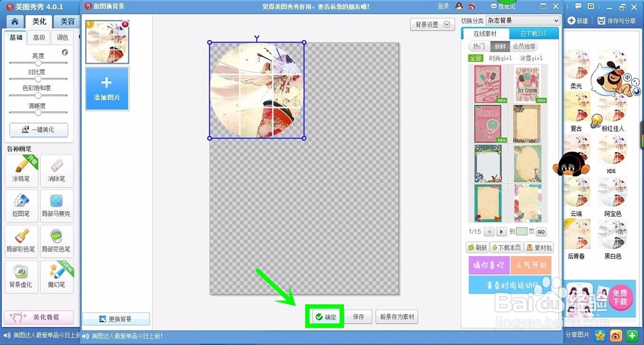Click the 亮度 brightness slider handle

(x=38, y=63)
